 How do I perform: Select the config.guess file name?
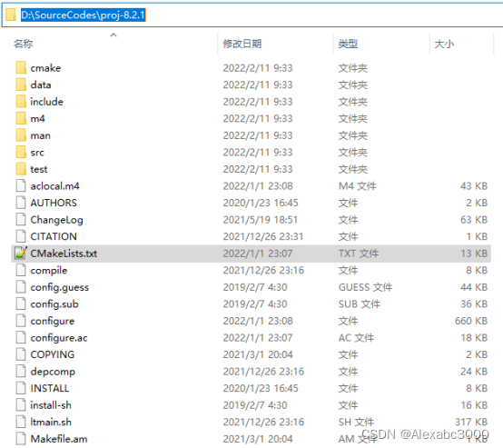(60, 287)
